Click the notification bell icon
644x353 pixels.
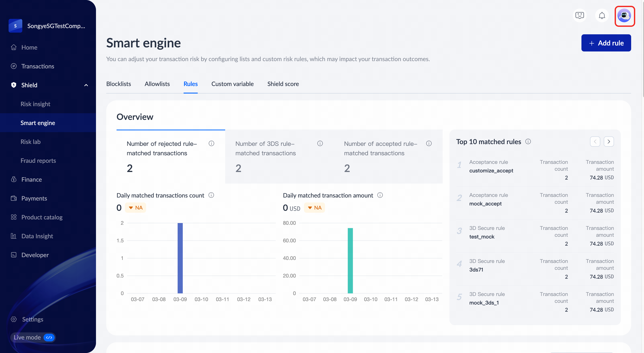602,15
